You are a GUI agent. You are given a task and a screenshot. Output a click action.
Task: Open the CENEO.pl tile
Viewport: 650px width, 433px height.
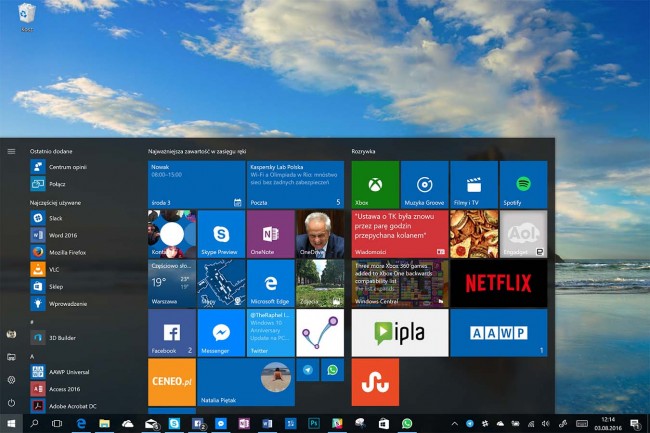172,382
